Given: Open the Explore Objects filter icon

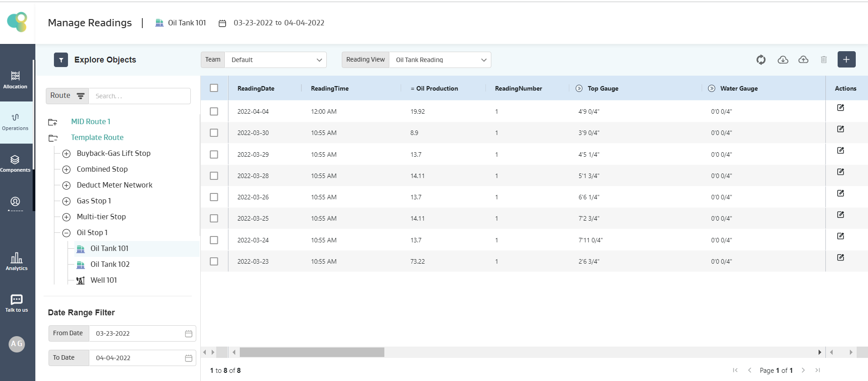Looking at the screenshot, I should click(x=61, y=60).
